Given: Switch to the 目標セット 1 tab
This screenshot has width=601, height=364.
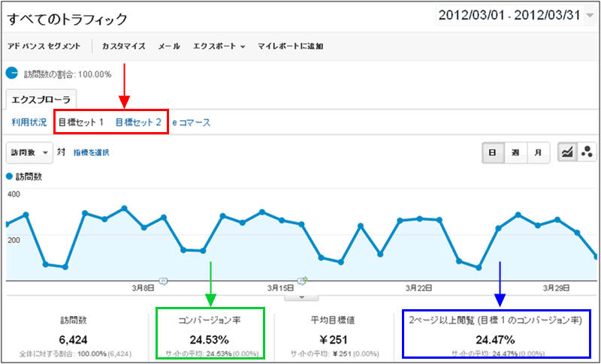Looking at the screenshot, I should (81, 122).
